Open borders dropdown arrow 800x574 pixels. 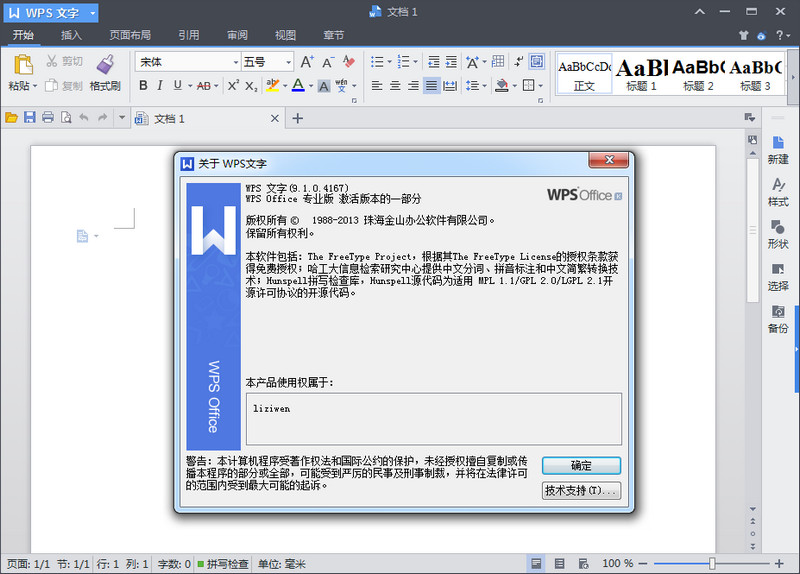pyautogui.click(x=540, y=86)
